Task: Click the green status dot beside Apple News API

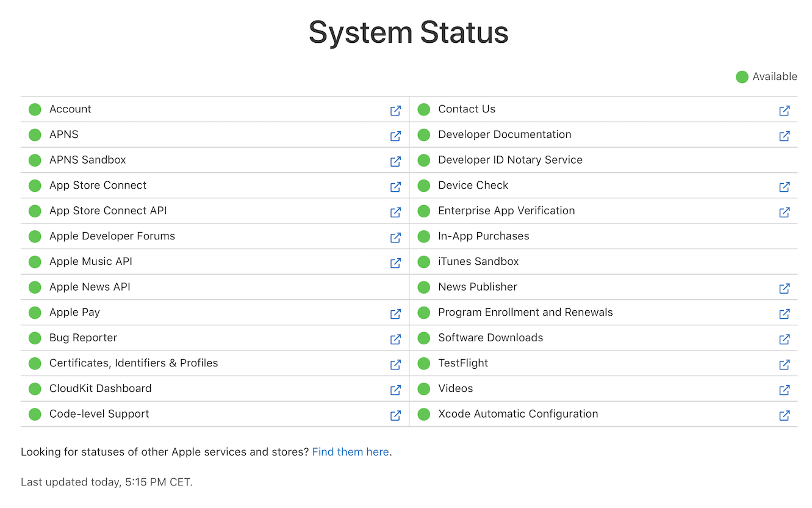Action: click(35, 287)
